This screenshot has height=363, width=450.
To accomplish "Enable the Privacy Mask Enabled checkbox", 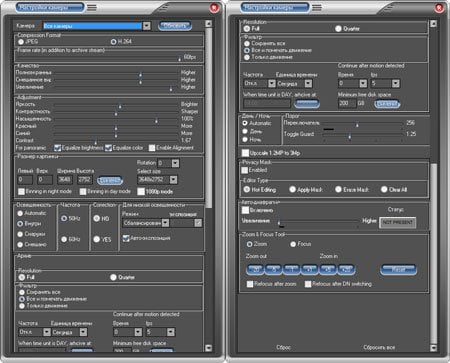I will [245, 170].
